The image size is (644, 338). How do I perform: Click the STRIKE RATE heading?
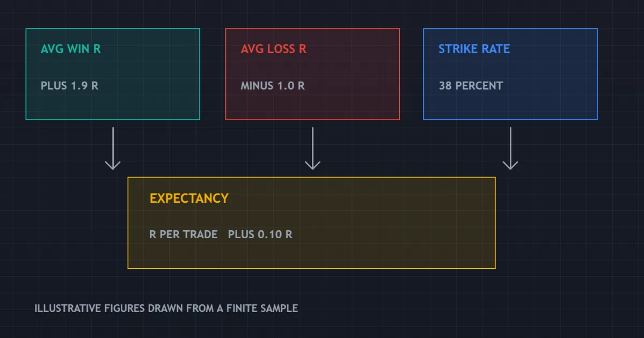tap(474, 49)
